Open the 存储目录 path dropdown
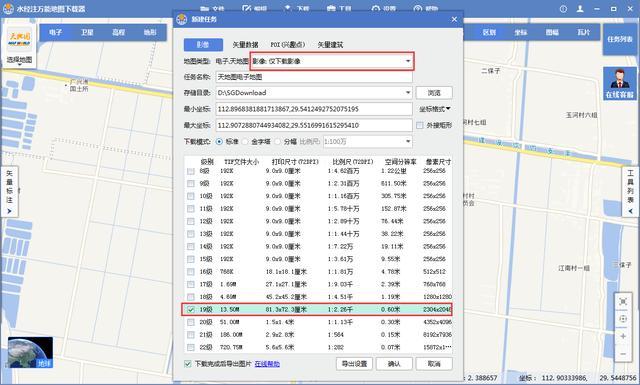Screen dimensions: 640x385 tap(408, 93)
